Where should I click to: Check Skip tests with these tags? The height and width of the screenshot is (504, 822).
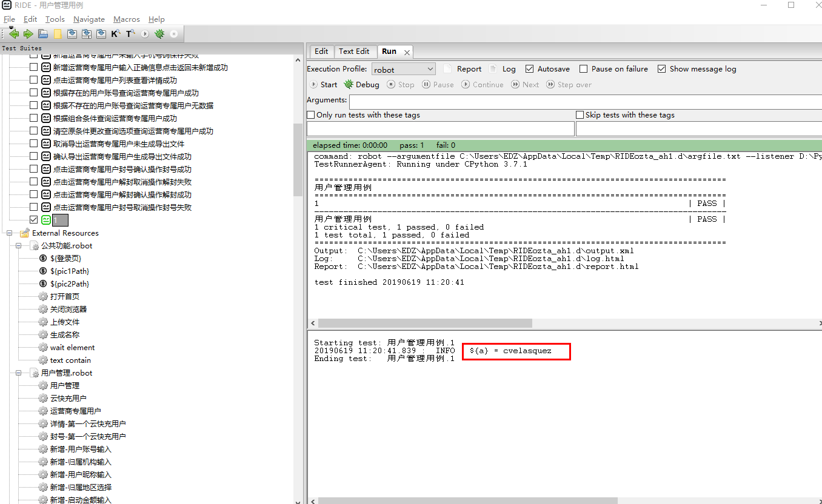pos(580,114)
